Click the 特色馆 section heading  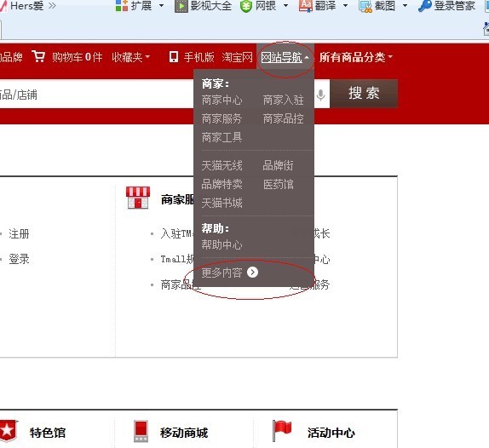point(48,433)
